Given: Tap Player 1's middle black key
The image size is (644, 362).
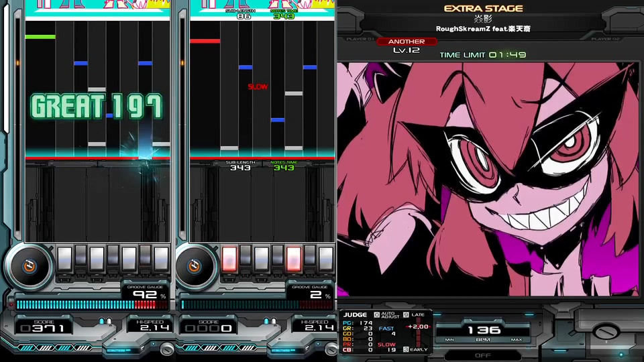Looking at the screenshot, I should (x=113, y=255).
